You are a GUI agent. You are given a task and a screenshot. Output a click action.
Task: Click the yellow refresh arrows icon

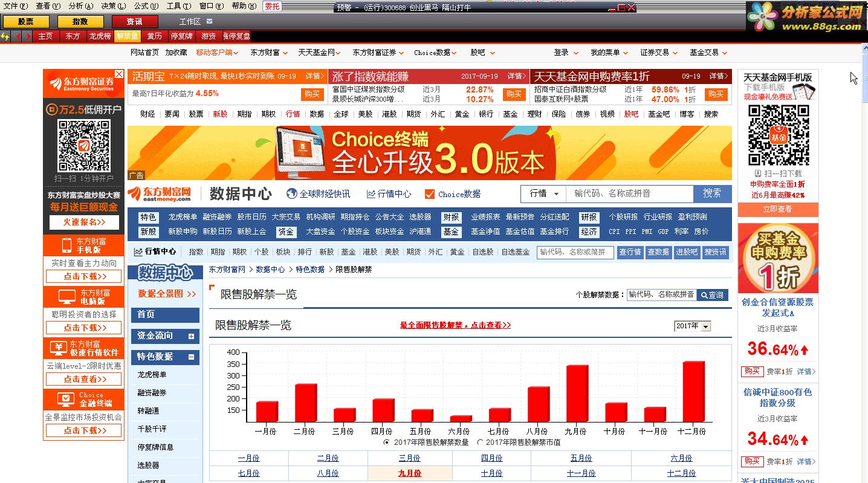point(5,36)
